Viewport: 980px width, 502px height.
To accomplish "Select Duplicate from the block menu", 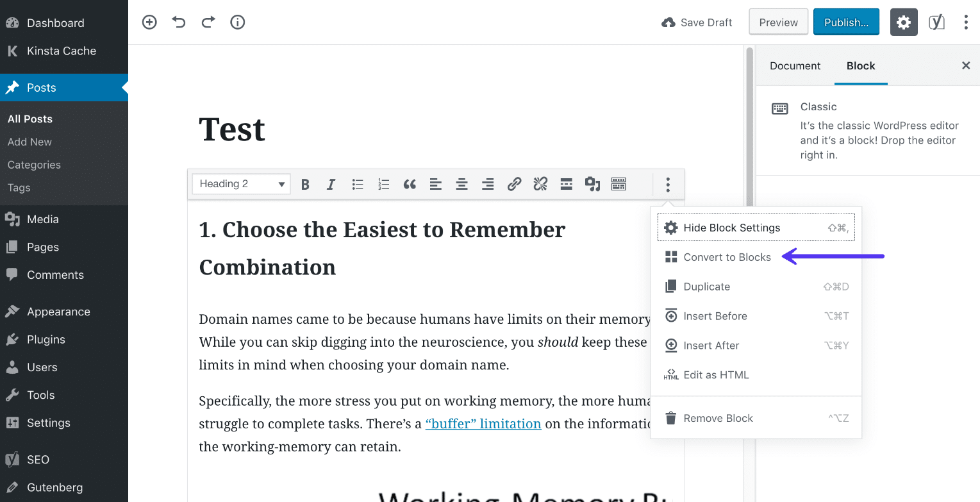I will [706, 286].
